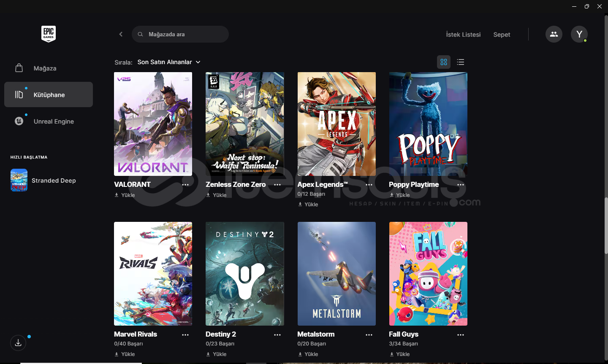This screenshot has height=364, width=608.
Task: Click the Fall Guys title text
Action: (x=404, y=334)
